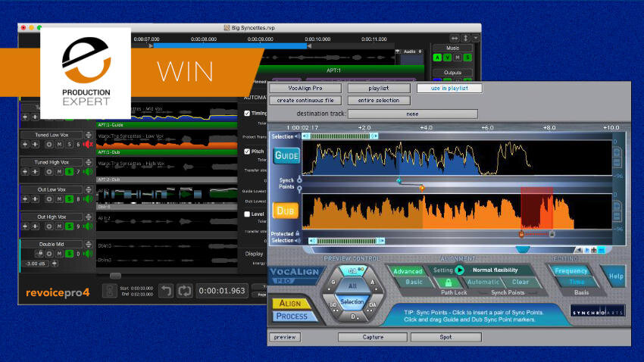The image size is (644, 362).
Task: Open destination track dropdown showing none
Action: tap(412, 114)
